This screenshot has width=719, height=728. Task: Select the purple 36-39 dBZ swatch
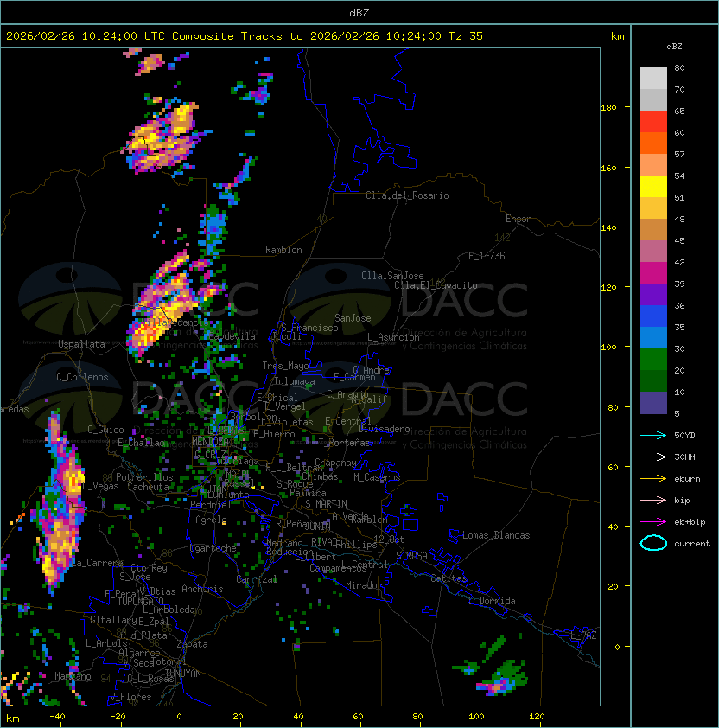(653, 294)
